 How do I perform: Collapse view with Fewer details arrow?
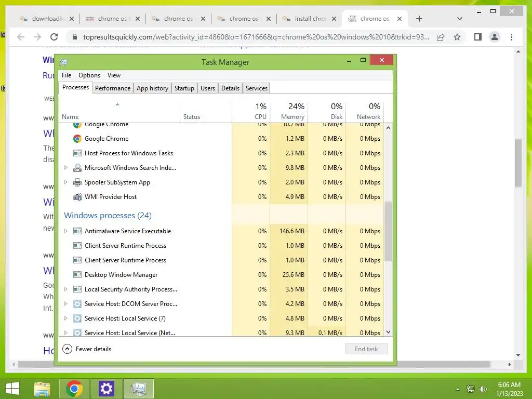point(67,349)
